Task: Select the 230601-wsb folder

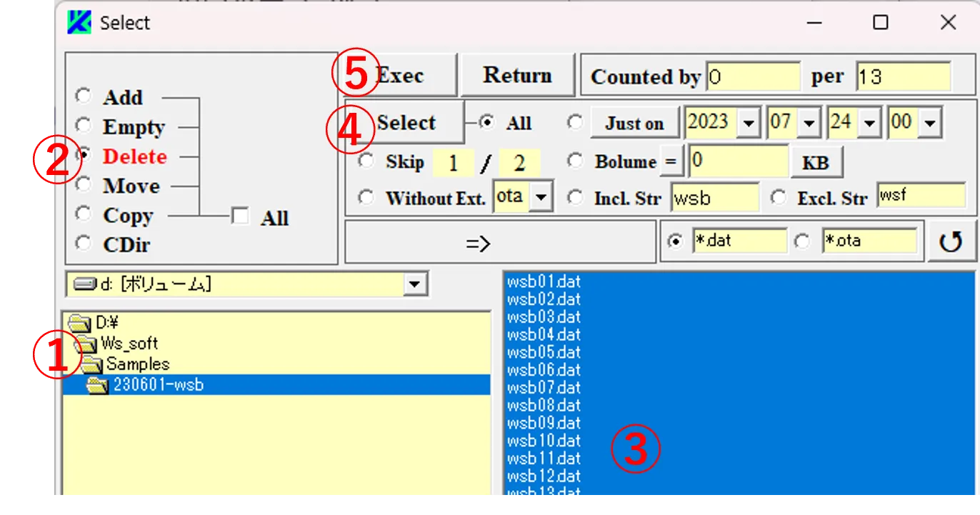Action: pyautogui.click(x=276, y=385)
